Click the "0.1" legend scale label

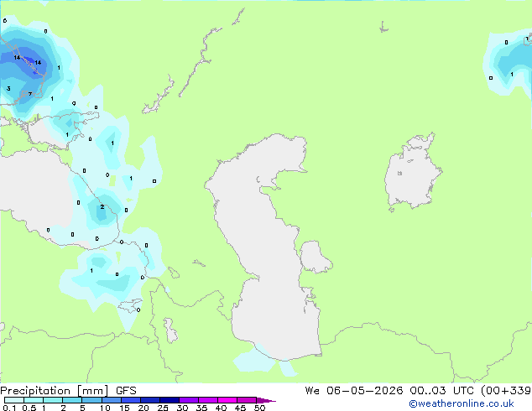coord(9,408)
